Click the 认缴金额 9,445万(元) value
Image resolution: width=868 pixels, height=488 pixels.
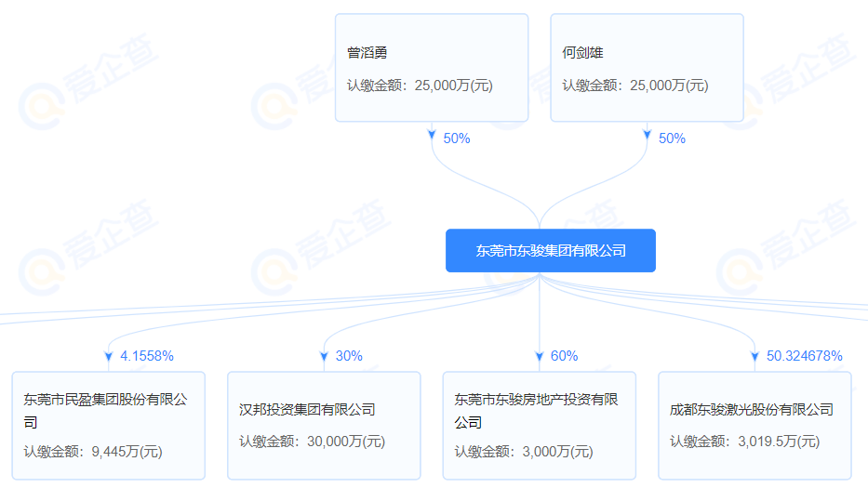tap(93, 452)
